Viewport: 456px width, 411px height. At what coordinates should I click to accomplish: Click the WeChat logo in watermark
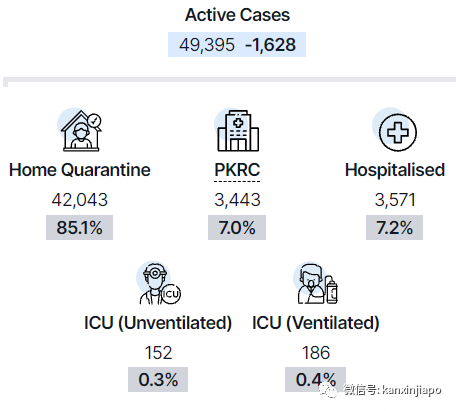pyautogui.click(x=328, y=389)
